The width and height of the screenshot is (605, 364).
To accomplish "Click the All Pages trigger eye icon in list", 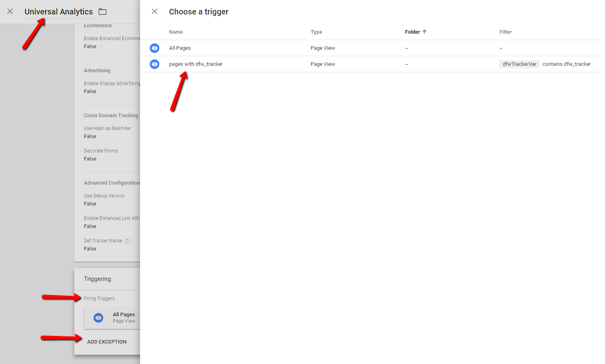I will (155, 48).
